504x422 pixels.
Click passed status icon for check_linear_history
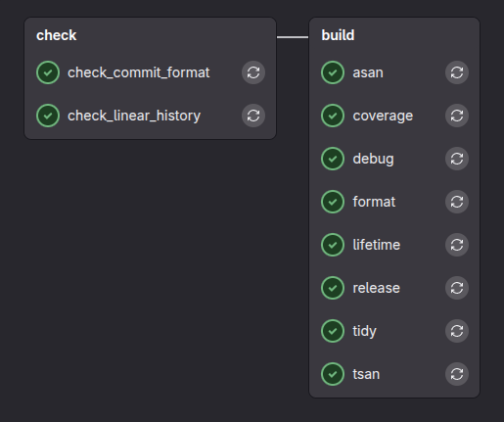[x=48, y=116]
